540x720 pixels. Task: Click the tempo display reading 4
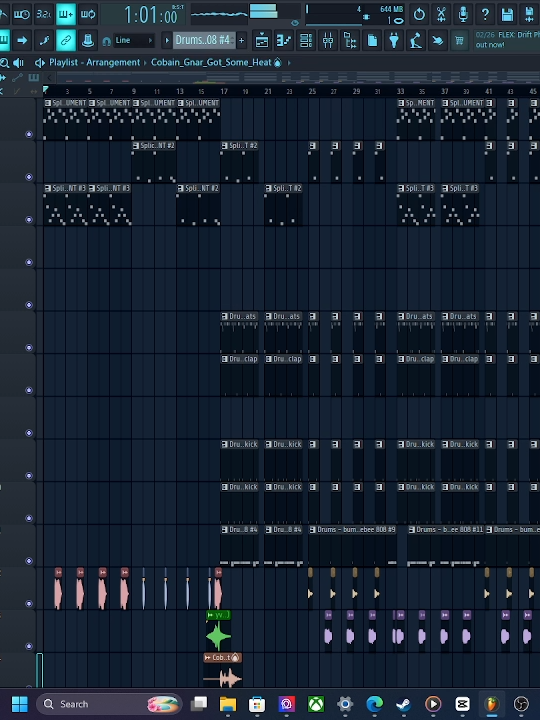click(x=359, y=9)
